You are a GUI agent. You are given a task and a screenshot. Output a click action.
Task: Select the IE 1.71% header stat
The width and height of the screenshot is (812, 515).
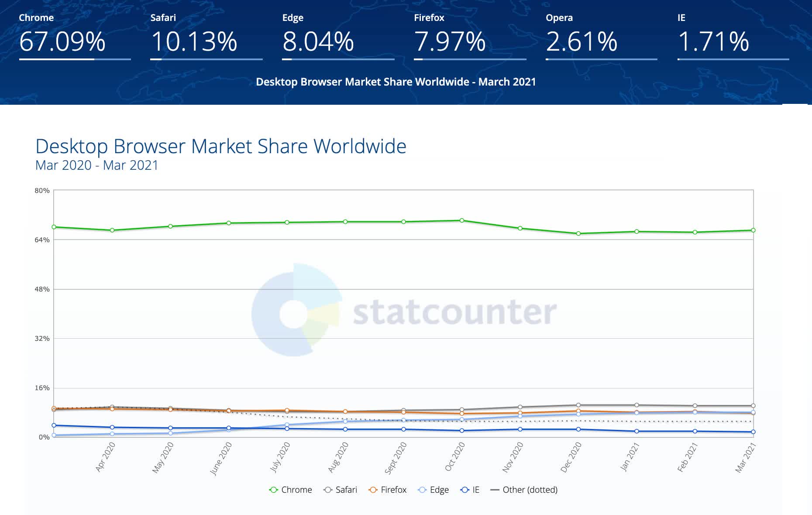713,41
